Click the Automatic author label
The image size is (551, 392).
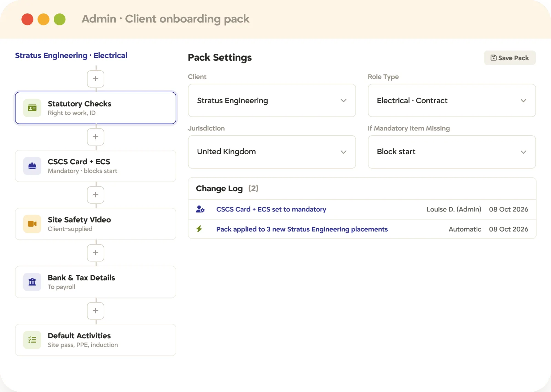coord(465,229)
